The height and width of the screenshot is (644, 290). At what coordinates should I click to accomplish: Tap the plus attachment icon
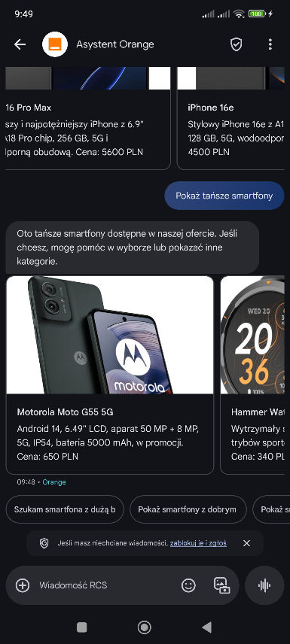point(23,585)
